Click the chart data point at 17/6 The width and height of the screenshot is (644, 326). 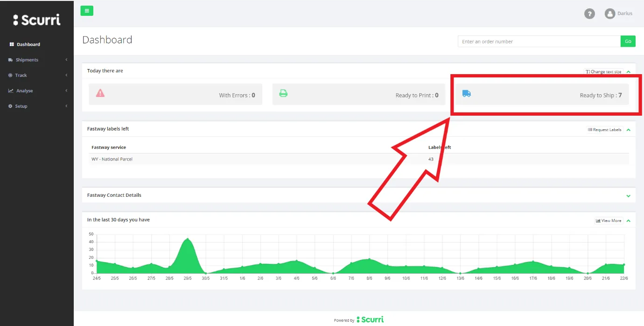point(533,261)
